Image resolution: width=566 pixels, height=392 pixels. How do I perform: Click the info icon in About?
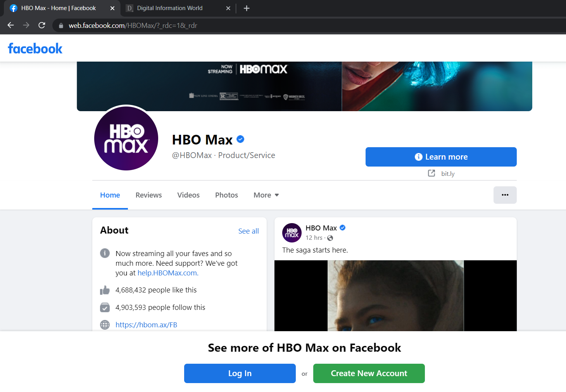pyautogui.click(x=105, y=253)
